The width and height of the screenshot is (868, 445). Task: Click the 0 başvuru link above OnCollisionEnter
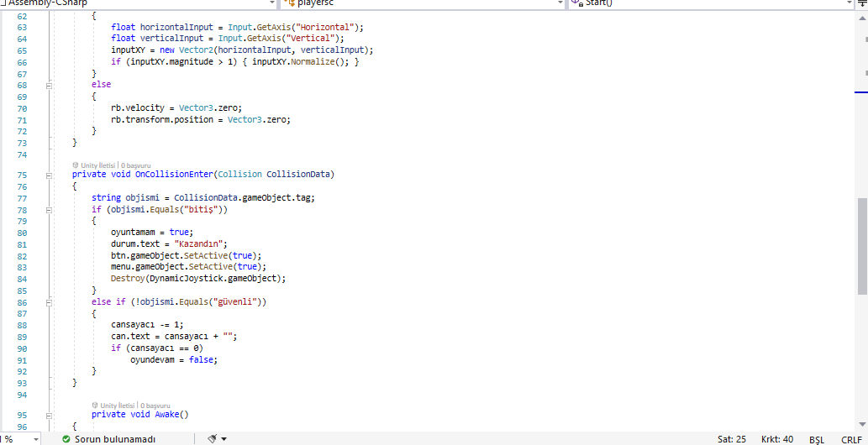tap(135, 165)
